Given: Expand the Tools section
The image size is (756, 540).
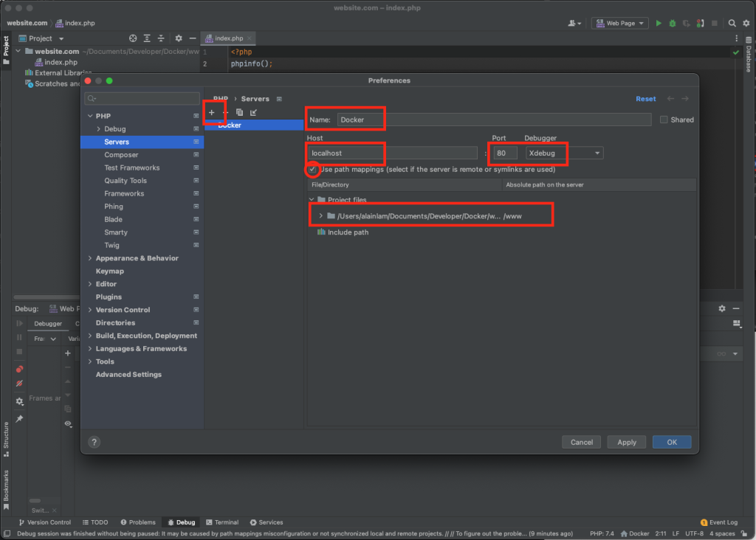Looking at the screenshot, I should pyautogui.click(x=90, y=361).
